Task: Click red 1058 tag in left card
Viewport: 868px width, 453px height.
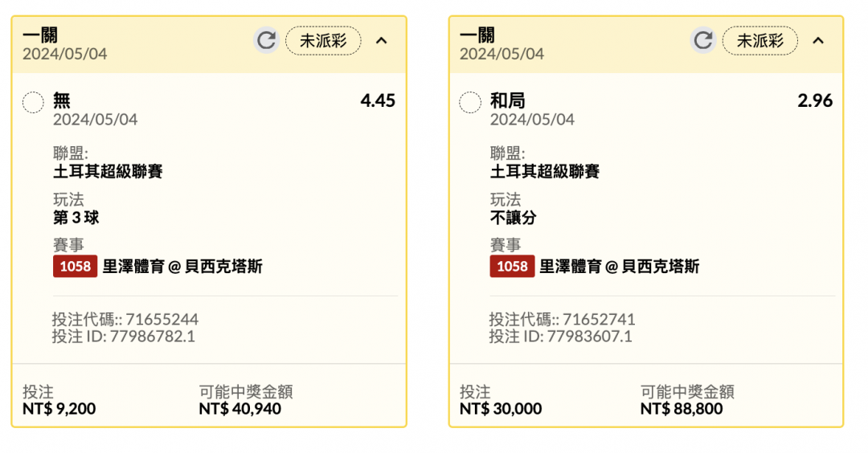Action: (75, 267)
